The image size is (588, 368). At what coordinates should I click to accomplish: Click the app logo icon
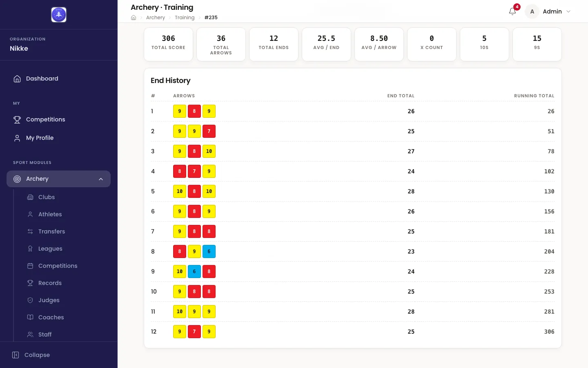click(x=59, y=15)
